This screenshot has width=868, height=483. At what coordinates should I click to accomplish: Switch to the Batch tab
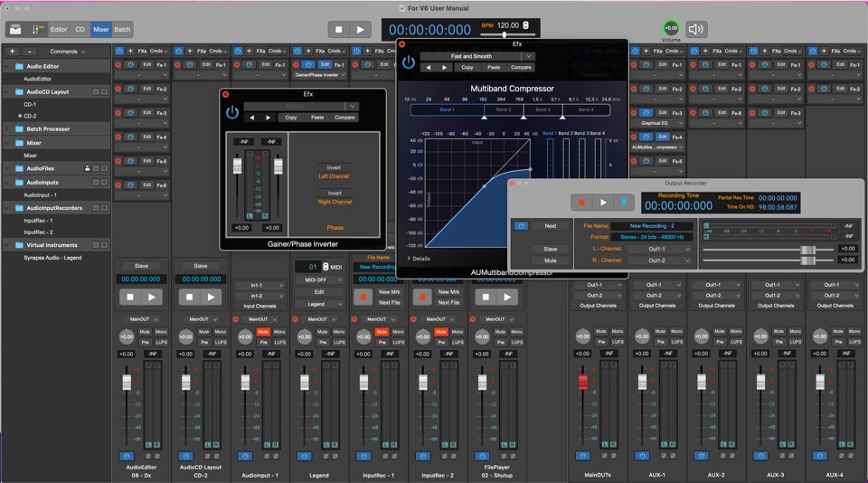(122, 29)
